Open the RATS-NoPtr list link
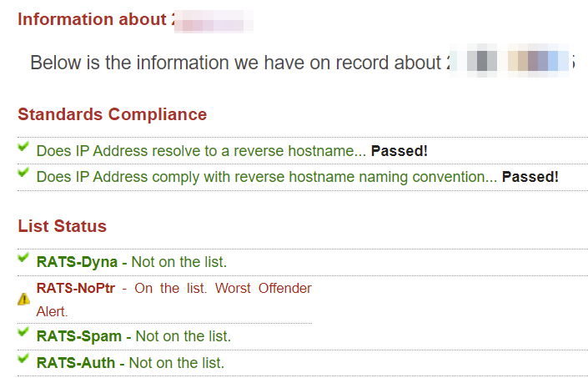Image resolution: width=588 pixels, height=378 pixels. (x=75, y=288)
